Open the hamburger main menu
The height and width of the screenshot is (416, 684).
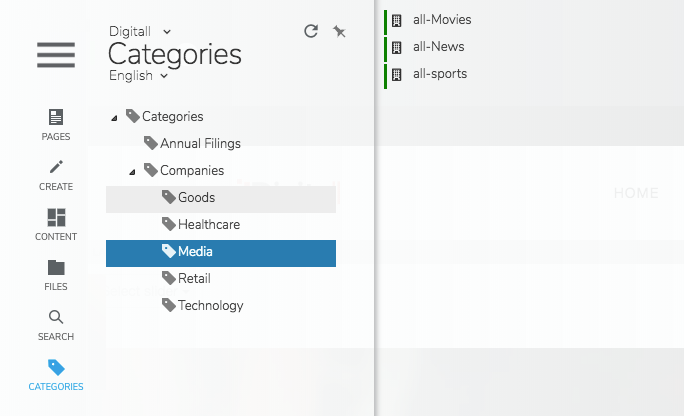pos(56,55)
